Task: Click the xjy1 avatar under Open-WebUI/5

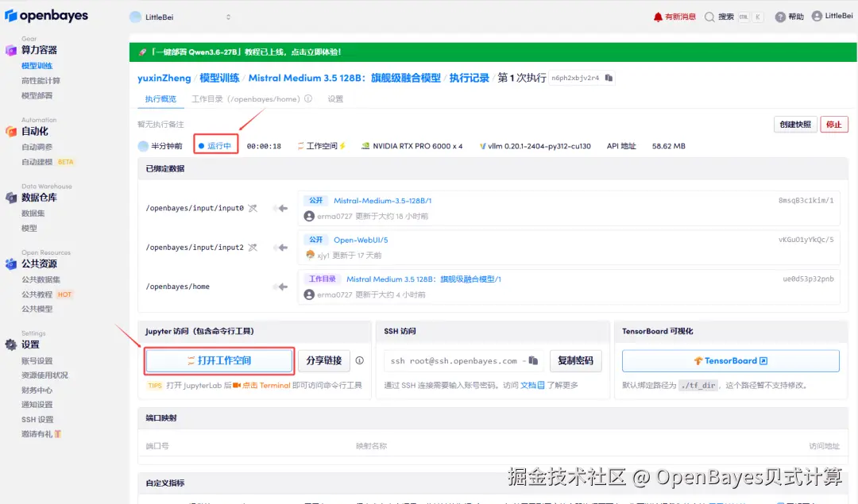Action: tap(311, 256)
